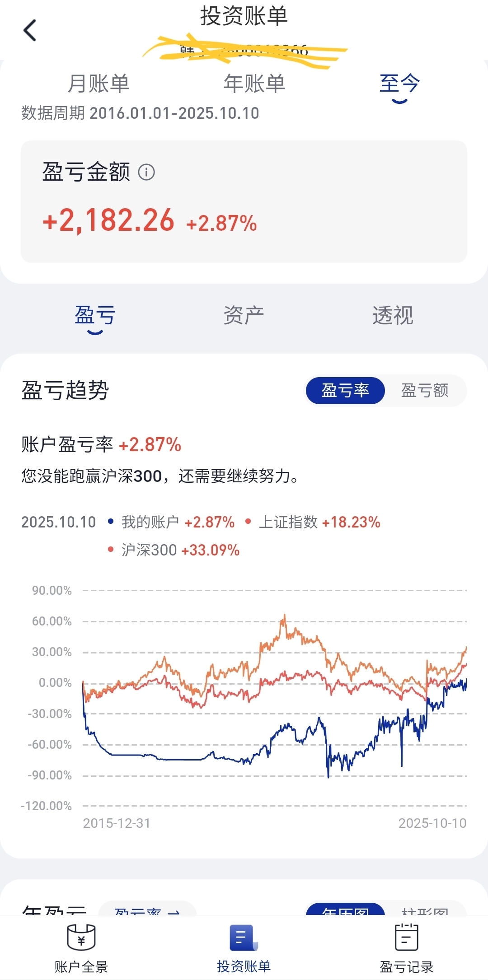Image resolution: width=488 pixels, height=980 pixels.
Task: Tap the blue dot beside 我的账户 legend
Action: [x=111, y=522]
